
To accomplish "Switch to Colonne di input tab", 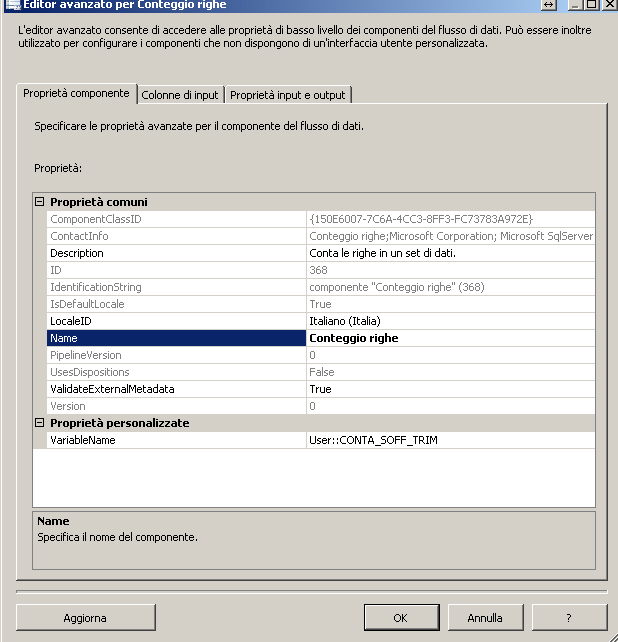I will pos(180,95).
